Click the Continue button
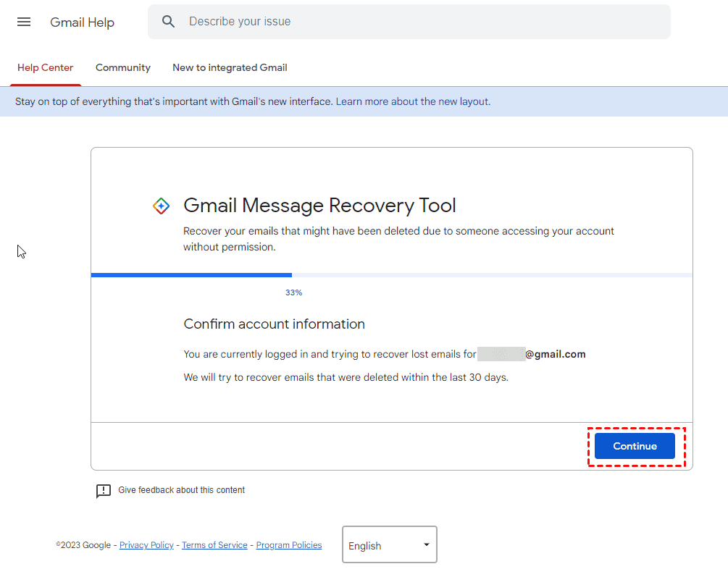728x577 pixels. point(635,446)
